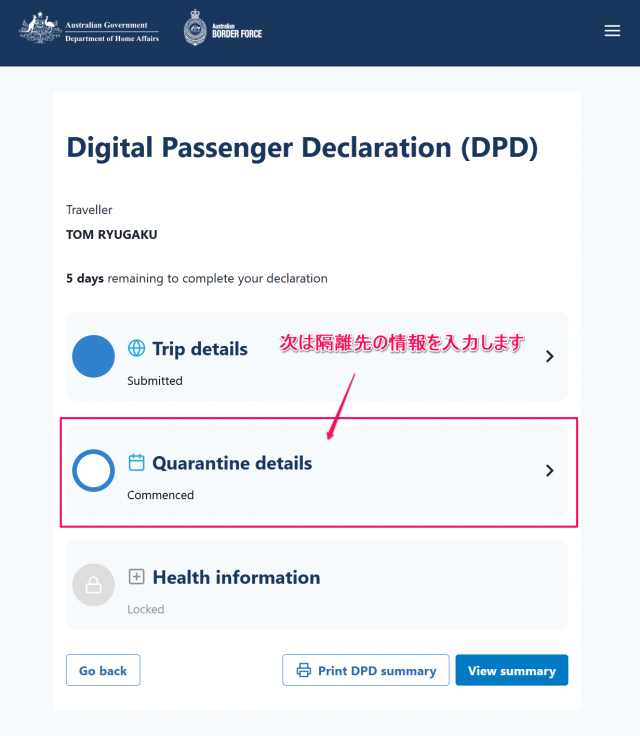
Task: Click the plus icon beside Health information
Action: pos(137,576)
